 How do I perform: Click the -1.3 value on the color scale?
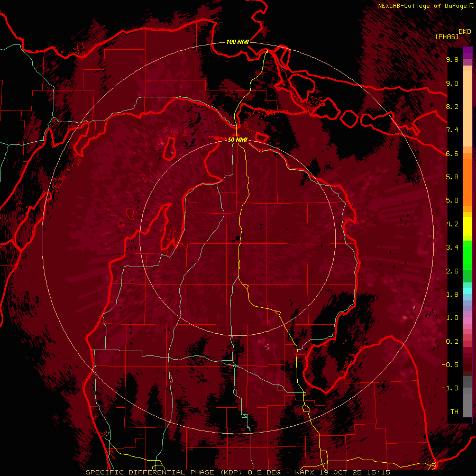click(x=450, y=388)
